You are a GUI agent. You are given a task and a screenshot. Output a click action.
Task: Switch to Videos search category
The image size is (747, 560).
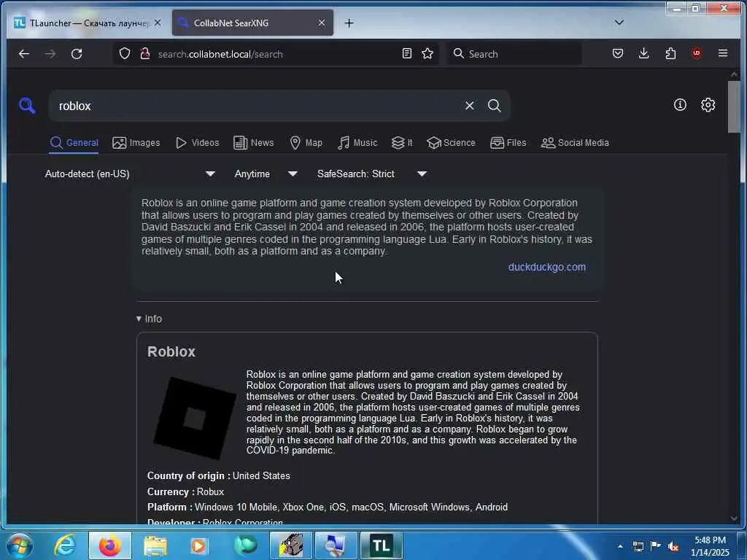[197, 143]
